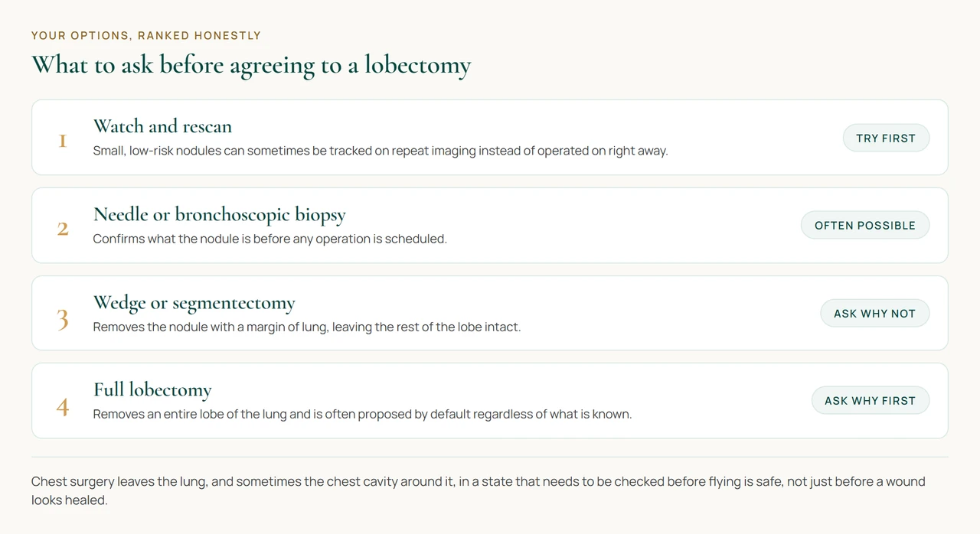Image resolution: width=980 pixels, height=534 pixels.
Task: Click the TRY FIRST badge
Action: pyautogui.click(x=886, y=138)
